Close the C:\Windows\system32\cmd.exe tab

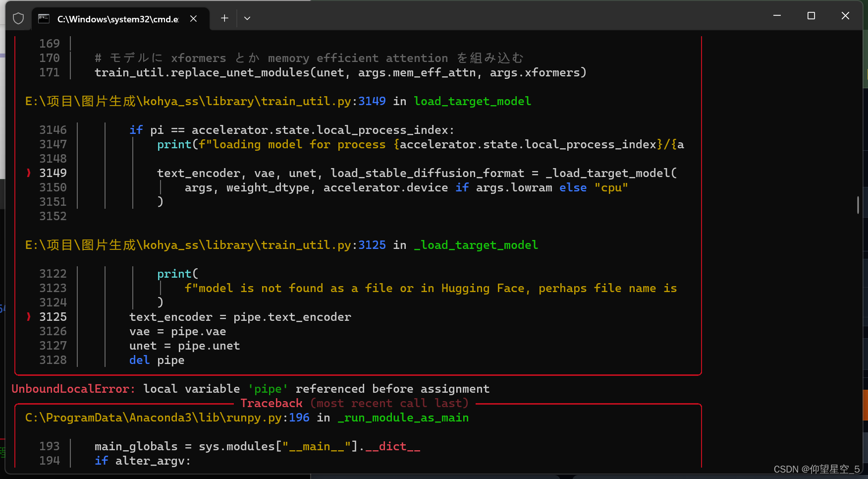[193, 18]
